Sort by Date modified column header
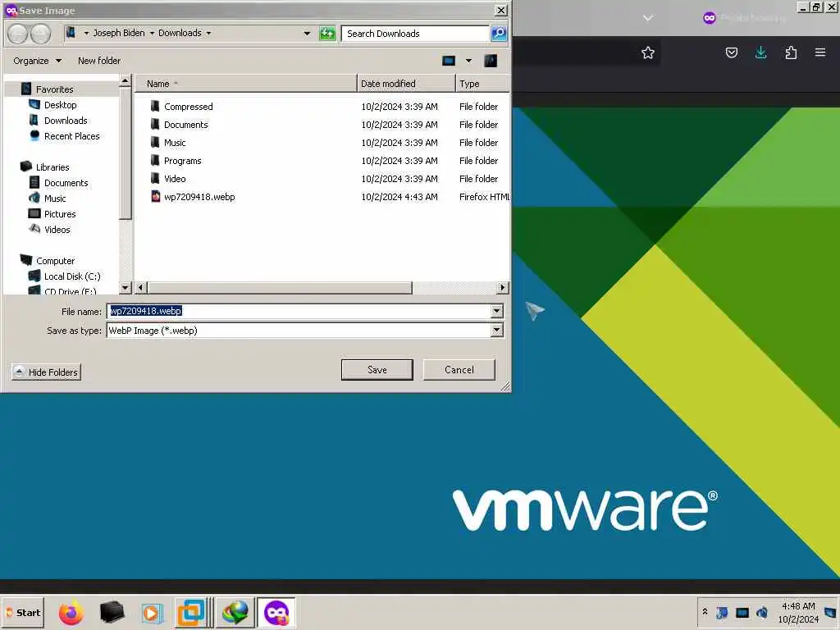 pyautogui.click(x=405, y=84)
